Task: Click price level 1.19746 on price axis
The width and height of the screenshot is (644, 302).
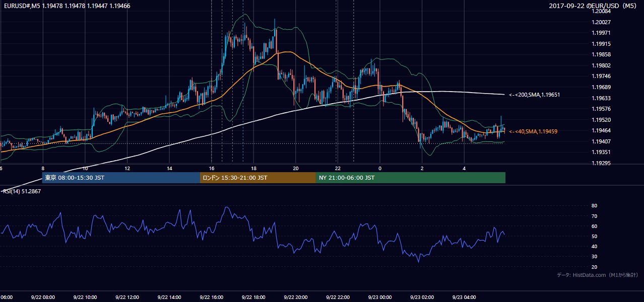Action: tap(602, 76)
